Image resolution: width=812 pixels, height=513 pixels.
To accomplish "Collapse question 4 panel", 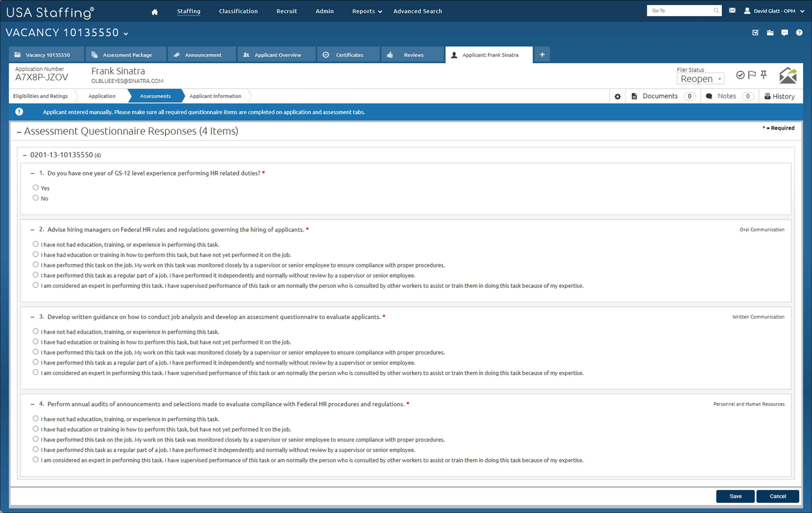I will pos(32,405).
